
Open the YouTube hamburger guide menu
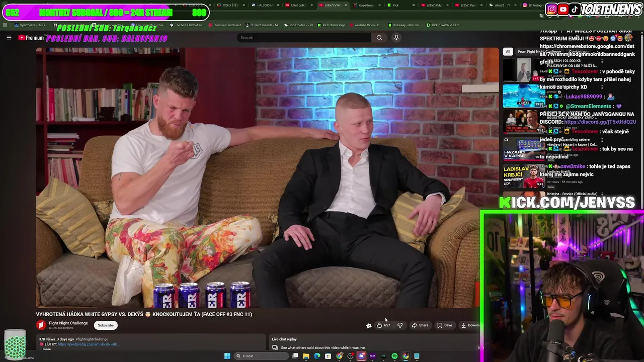pyautogui.click(x=9, y=38)
